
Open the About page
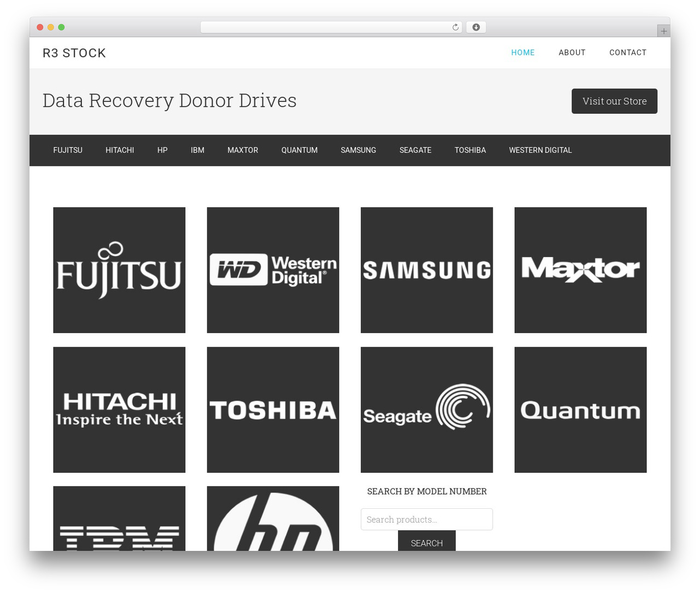click(x=572, y=53)
